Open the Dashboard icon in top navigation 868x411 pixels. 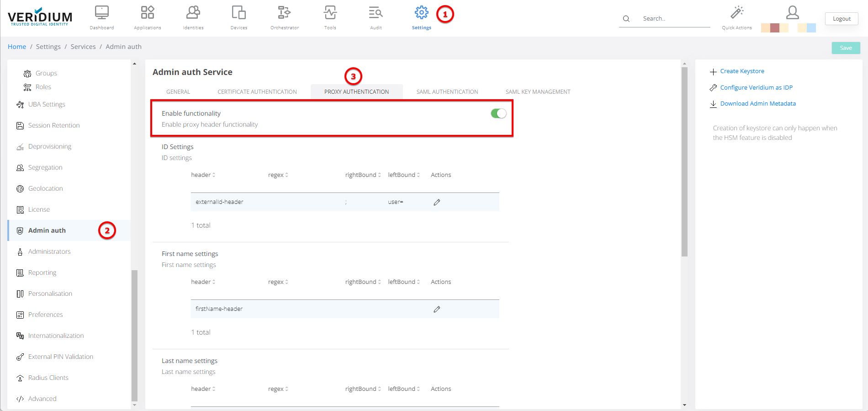click(101, 13)
